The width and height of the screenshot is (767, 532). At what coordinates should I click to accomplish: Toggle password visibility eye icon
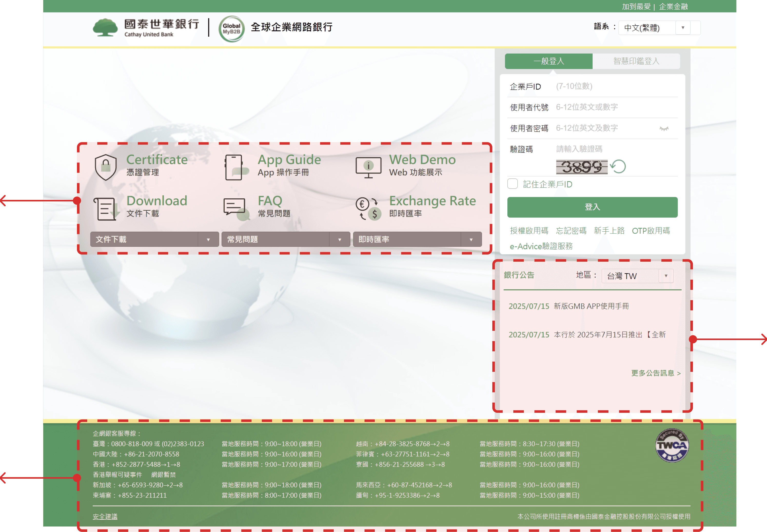(664, 129)
